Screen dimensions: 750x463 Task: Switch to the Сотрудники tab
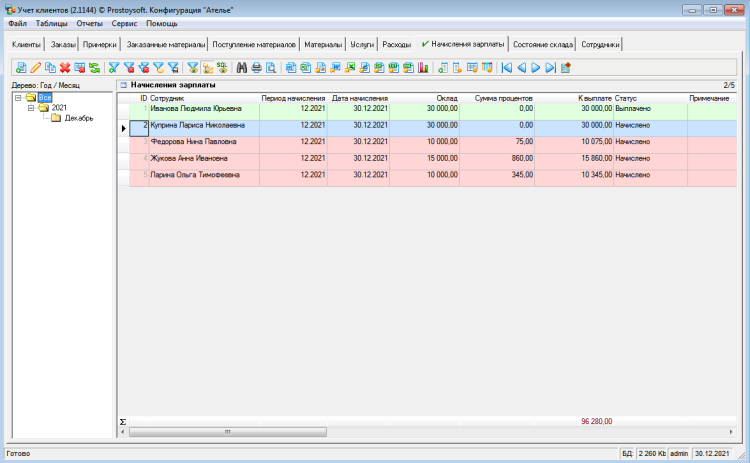click(x=600, y=45)
